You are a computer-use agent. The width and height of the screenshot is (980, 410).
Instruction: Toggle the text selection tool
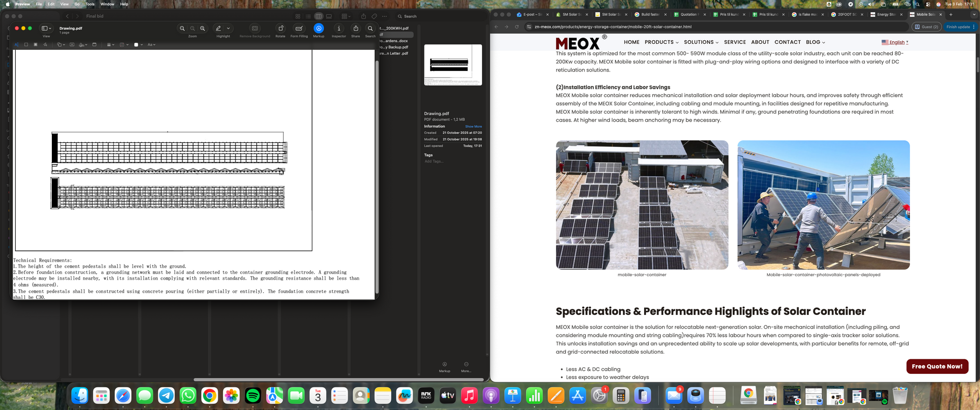tap(16, 45)
